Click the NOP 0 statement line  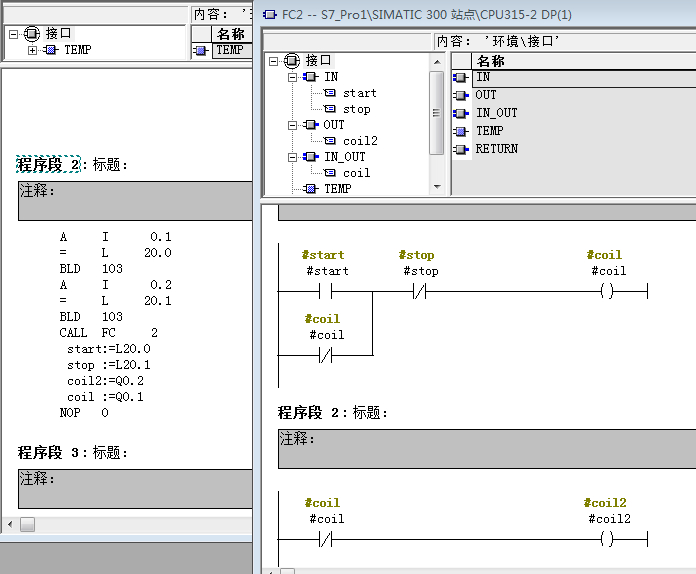84,413
